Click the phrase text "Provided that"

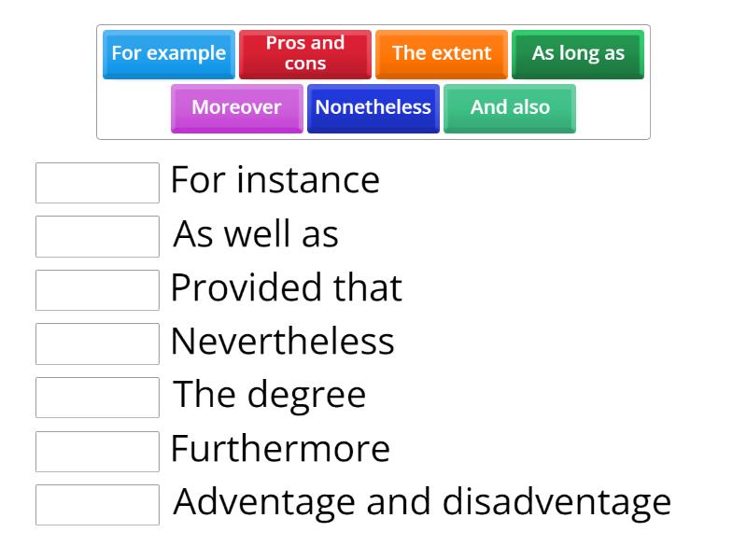tap(288, 288)
